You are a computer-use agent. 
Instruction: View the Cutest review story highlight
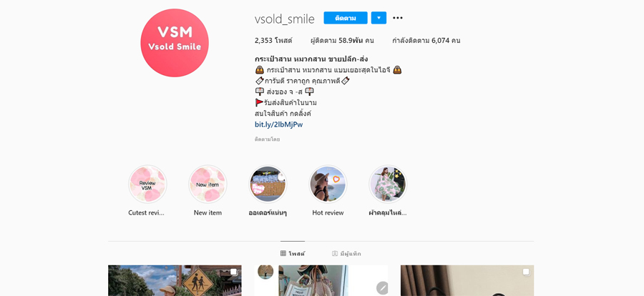[x=147, y=184]
